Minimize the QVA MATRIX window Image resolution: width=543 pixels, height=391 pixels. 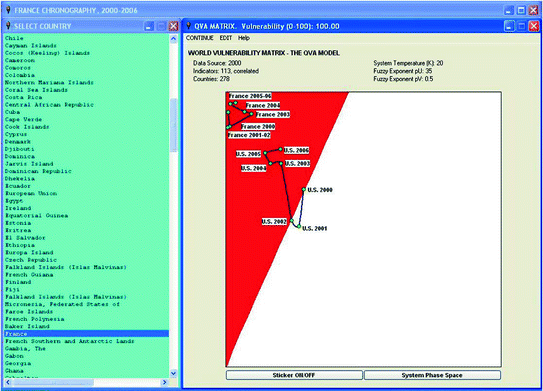point(508,26)
